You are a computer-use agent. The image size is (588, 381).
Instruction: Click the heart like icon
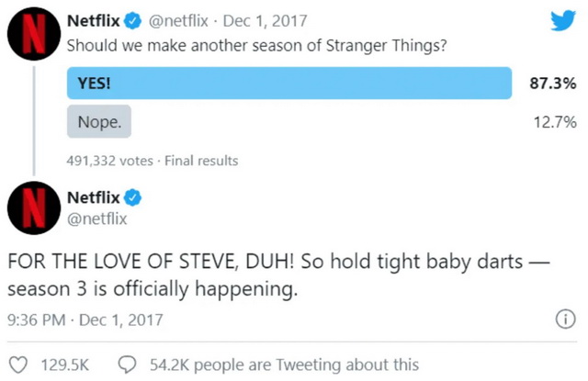18,364
